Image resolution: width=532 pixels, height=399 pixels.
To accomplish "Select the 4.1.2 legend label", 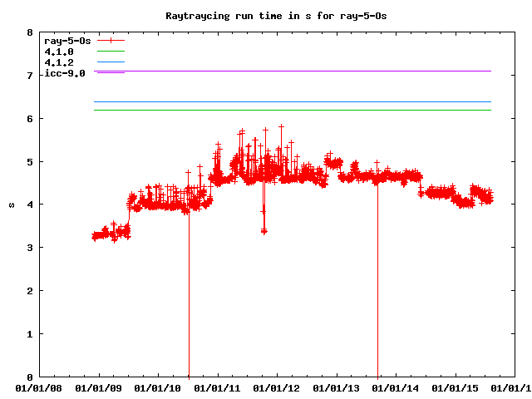I will pyautogui.click(x=59, y=62).
